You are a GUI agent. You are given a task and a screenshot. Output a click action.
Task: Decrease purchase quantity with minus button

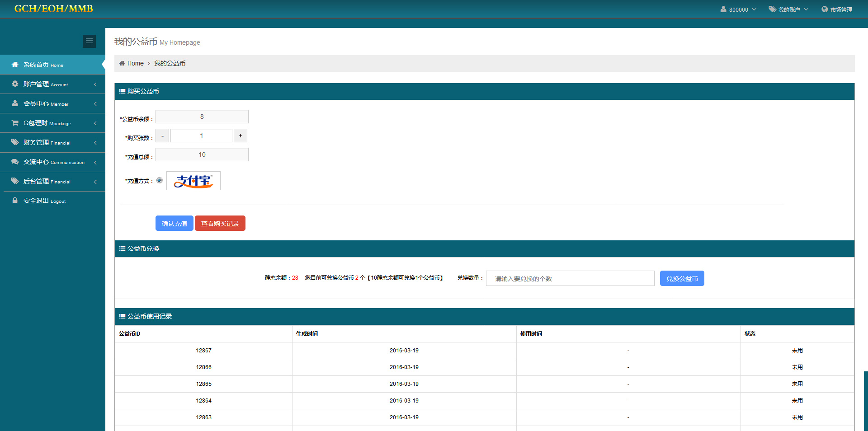[162, 136]
